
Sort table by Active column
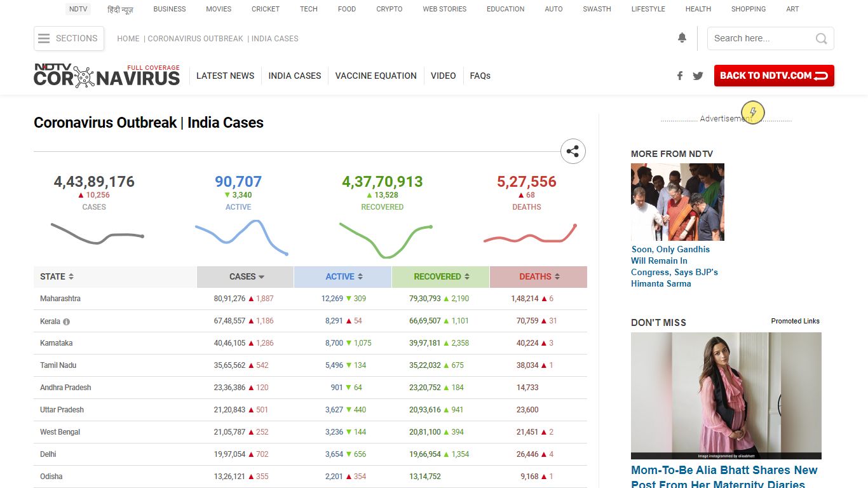coord(344,276)
